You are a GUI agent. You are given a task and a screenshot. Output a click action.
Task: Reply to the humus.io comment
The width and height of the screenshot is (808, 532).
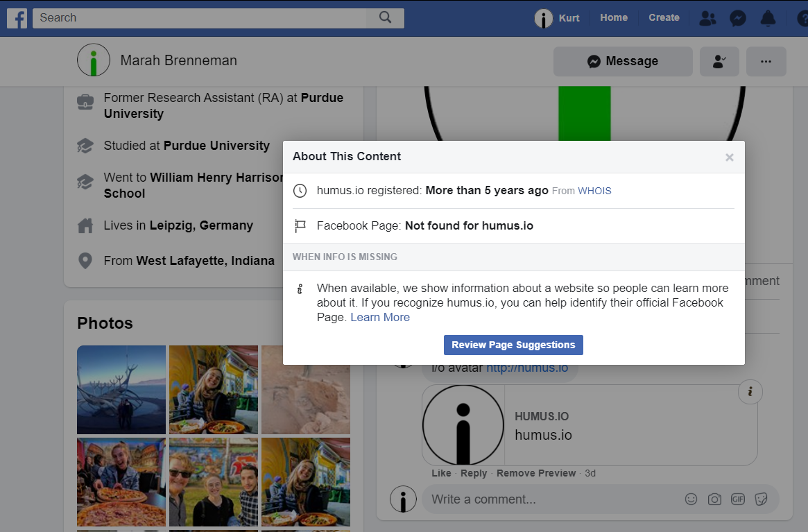tap(474, 473)
